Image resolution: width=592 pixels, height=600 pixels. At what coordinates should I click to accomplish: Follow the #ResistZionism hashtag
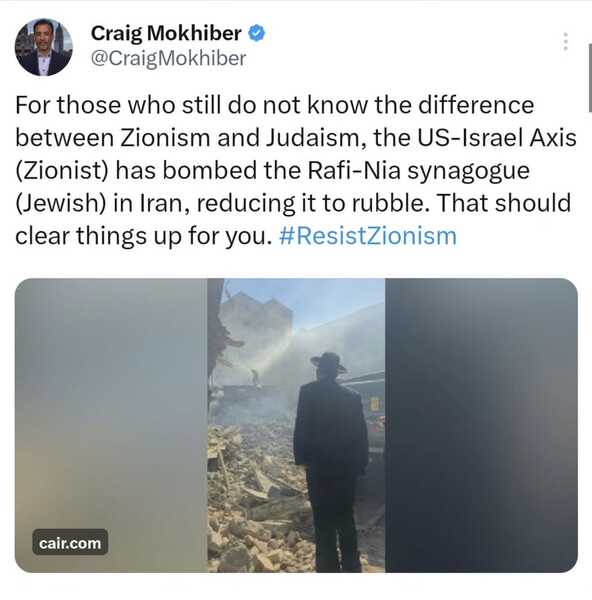tap(368, 235)
